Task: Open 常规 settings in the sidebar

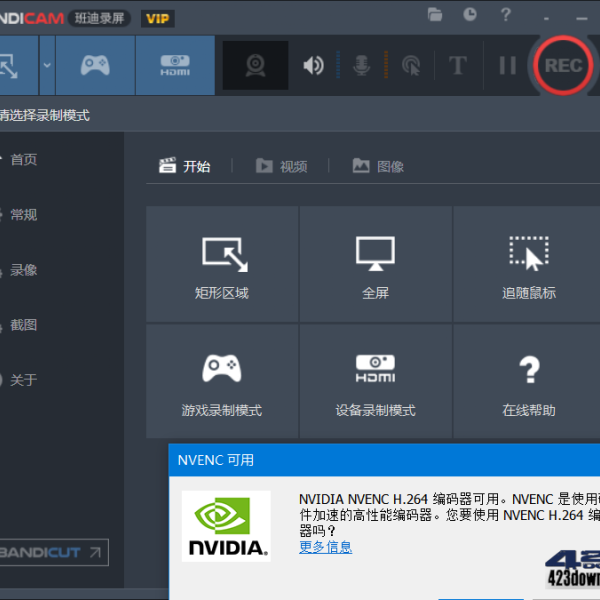Action: (x=23, y=215)
